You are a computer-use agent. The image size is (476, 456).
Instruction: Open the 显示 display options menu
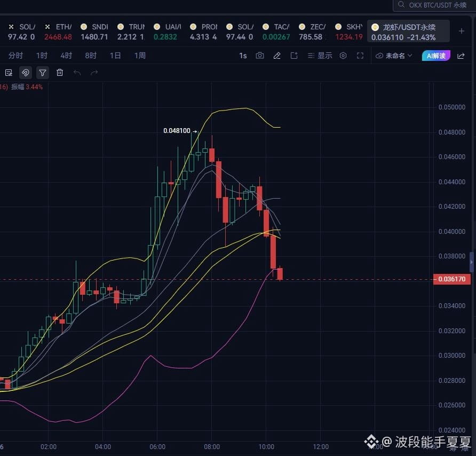coord(320,56)
